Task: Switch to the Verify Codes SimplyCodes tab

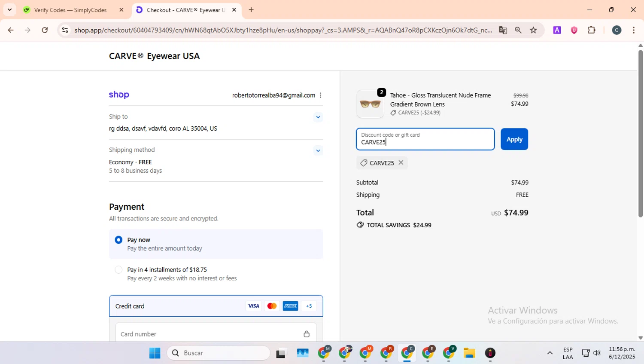Action: [70, 10]
